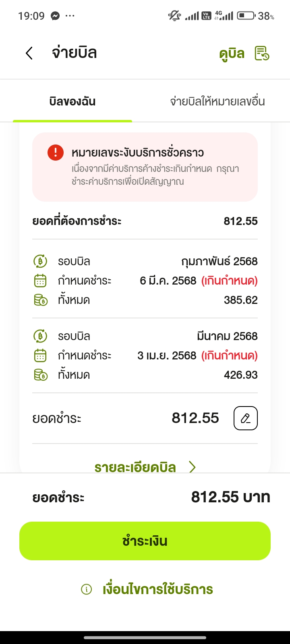The width and height of the screenshot is (290, 644).
Task: Tap the March billing cycle icon
Action: click(x=40, y=336)
